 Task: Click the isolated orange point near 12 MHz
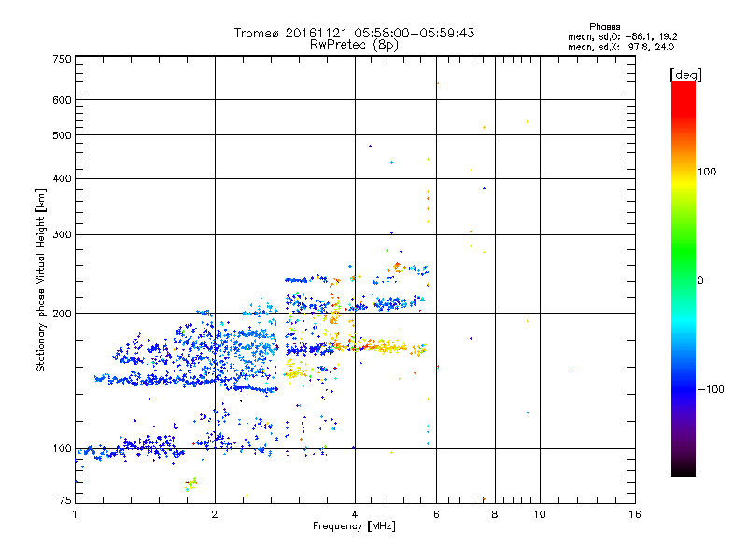coord(571,371)
